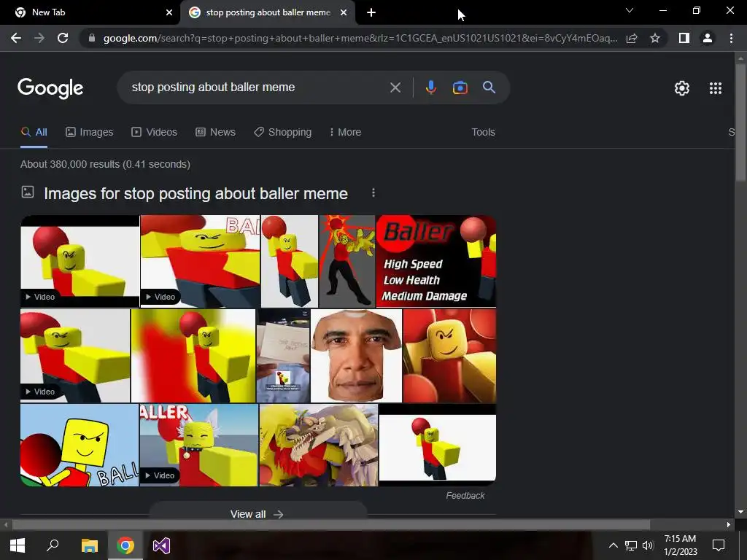Open options for the Images section
The image size is (747, 560).
373,192
